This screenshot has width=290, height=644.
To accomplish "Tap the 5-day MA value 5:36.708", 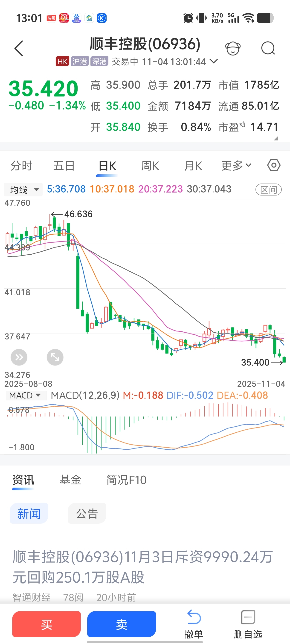I will (x=66, y=189).
